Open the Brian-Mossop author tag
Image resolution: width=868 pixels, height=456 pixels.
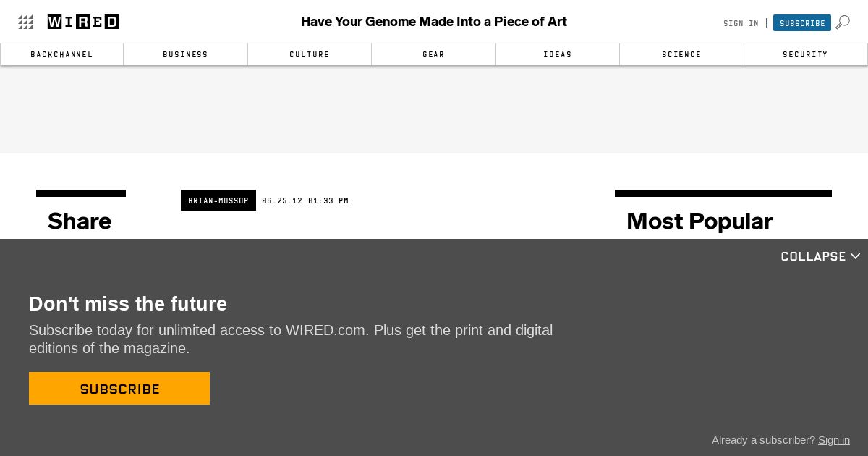[x=218, y=200]
